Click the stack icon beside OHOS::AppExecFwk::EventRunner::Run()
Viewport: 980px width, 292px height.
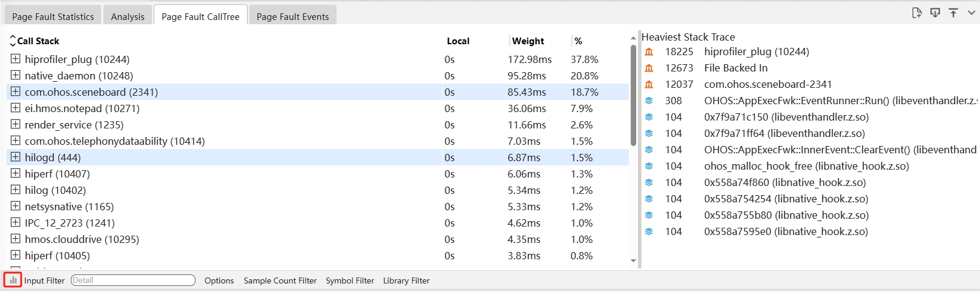pos(649,101)
